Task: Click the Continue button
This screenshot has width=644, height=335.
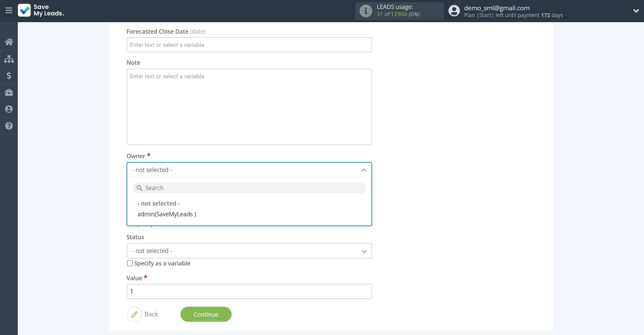Action: [x=206, y=314]
